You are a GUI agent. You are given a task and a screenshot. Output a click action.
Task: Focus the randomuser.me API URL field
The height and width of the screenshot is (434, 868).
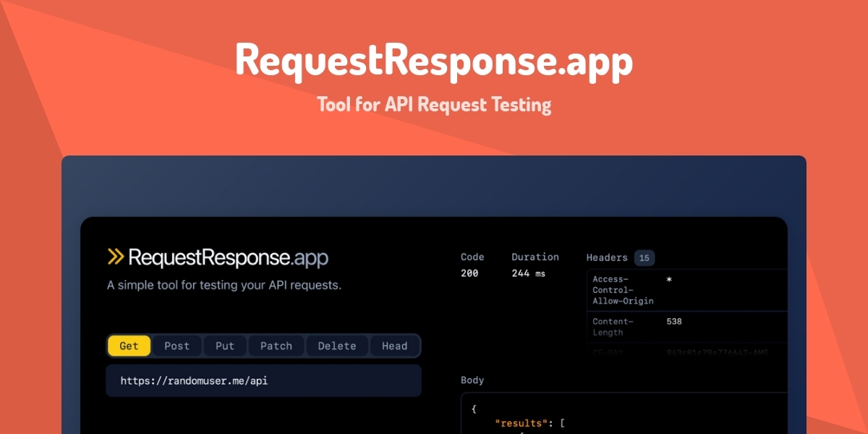click(263, 380)
